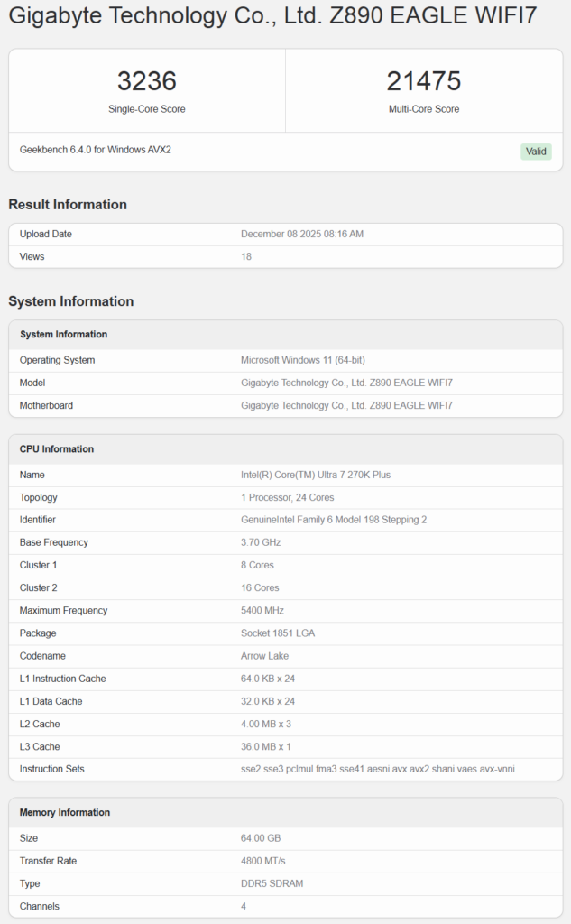
Task: Click the Upload Date value December 08 2025
Action: (x=302, y=235)
